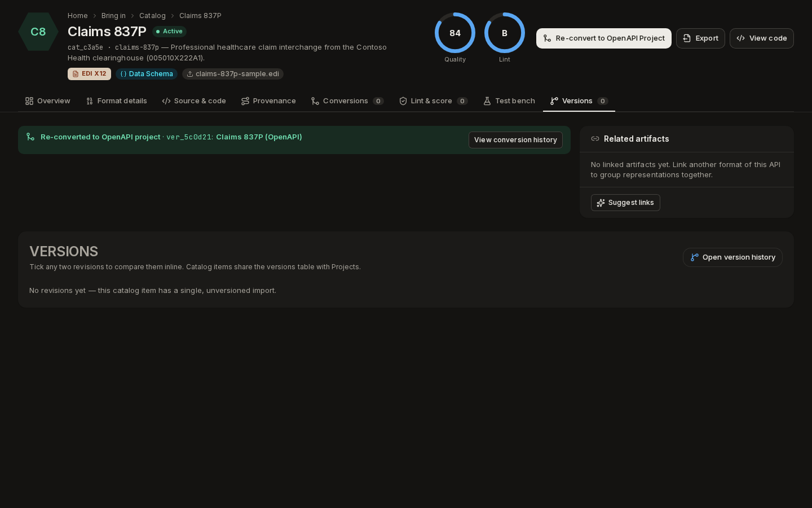Open the Test bench tab
812x508 pixels.
(x=509, y=101)
